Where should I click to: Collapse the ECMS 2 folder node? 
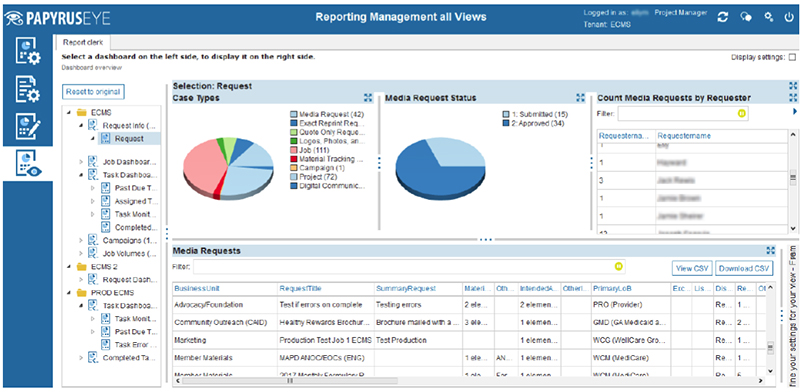pos(69,266)
